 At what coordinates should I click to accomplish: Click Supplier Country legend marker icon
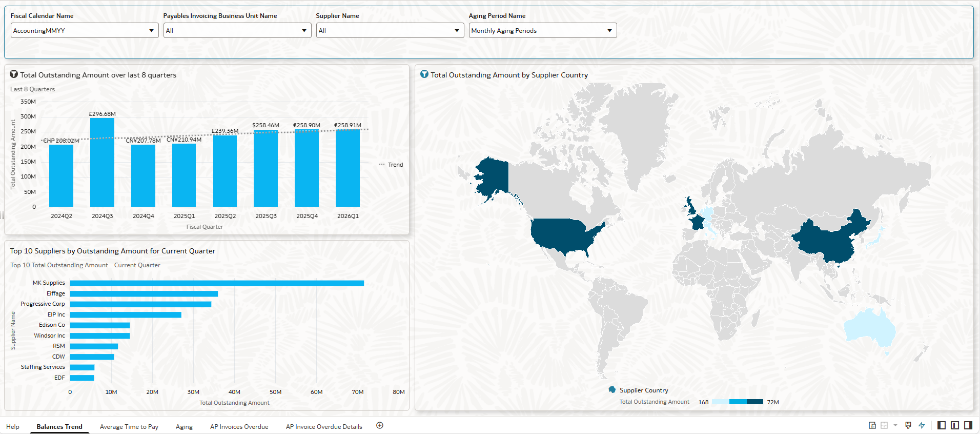pos(612,390)
